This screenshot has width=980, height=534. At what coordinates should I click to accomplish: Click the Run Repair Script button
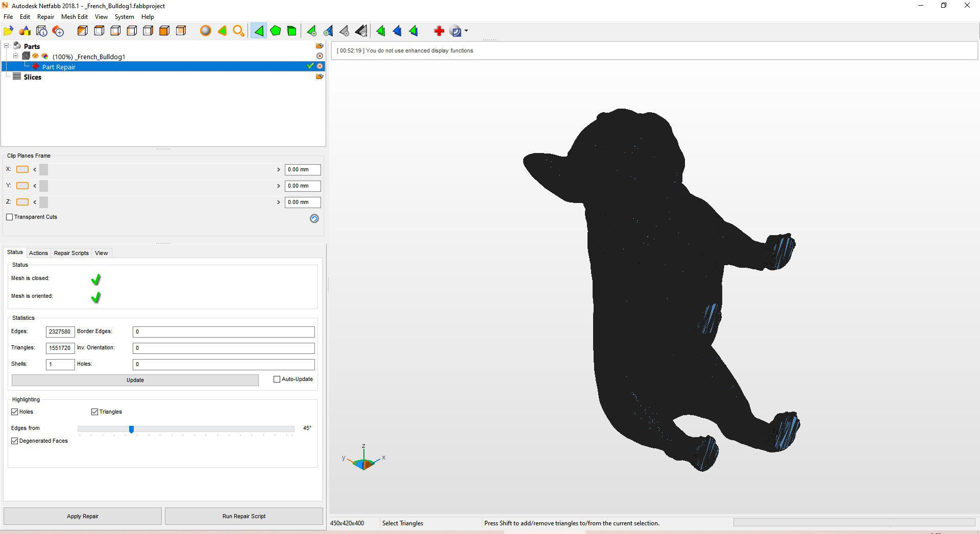pos(244,516)
